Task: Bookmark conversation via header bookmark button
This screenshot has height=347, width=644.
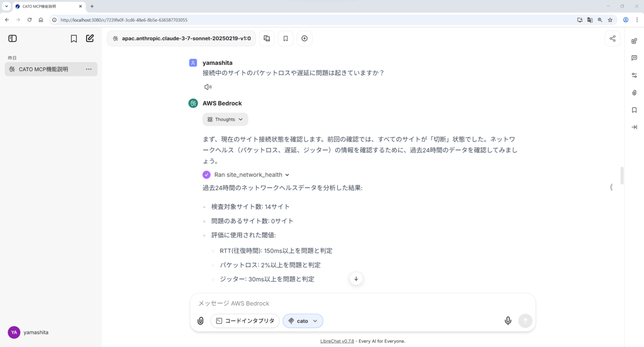Action: click(x=285, y=38)
